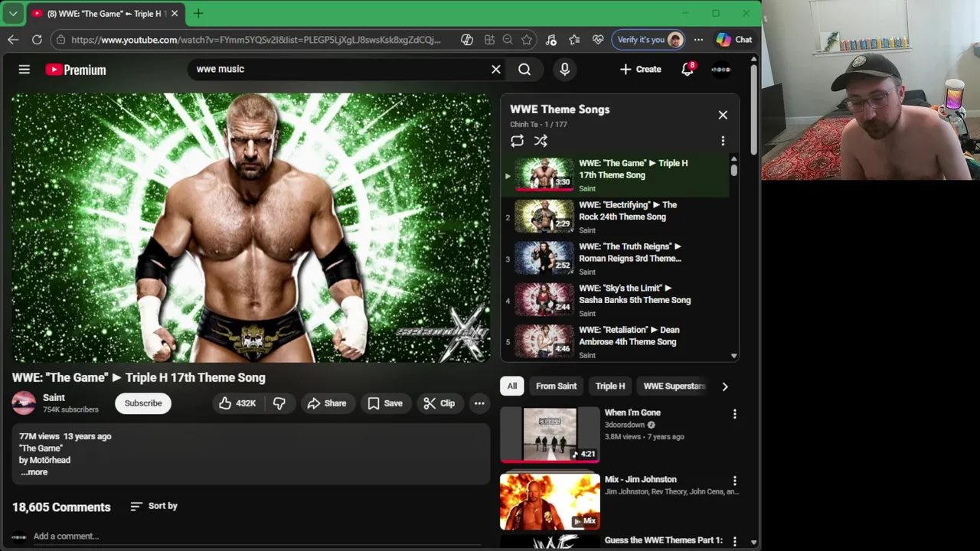Open the Copilot Chat button
The height and width of the screenshot is (551, 980).
point(734,40)
